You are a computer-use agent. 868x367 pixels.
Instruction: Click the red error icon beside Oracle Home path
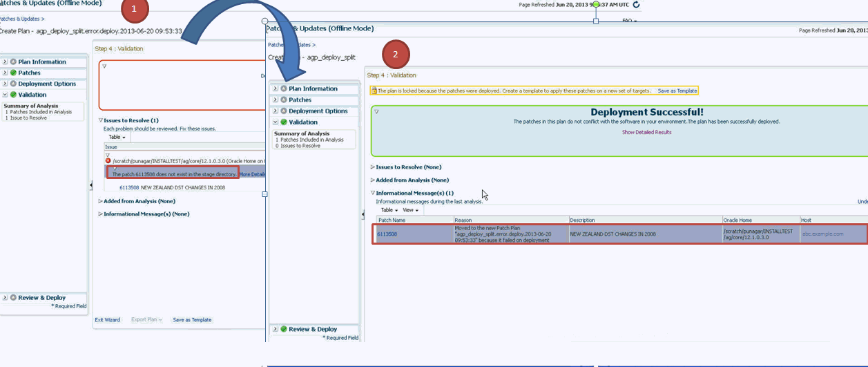[108, 160]
